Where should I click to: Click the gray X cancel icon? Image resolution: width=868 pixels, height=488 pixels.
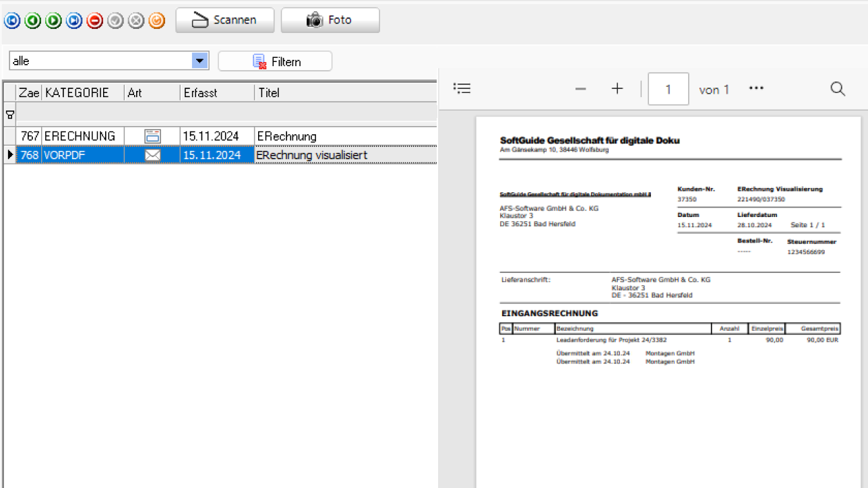tap(136, 21)
